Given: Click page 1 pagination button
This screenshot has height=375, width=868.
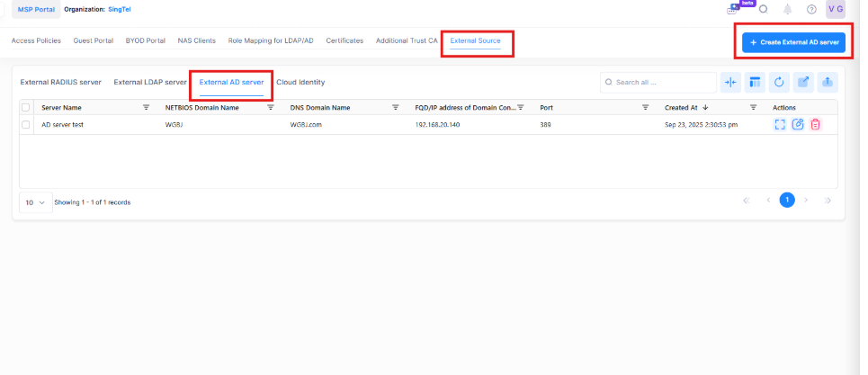Looking at the screenshot, I should pyautogui.click(x=787, y=201).
